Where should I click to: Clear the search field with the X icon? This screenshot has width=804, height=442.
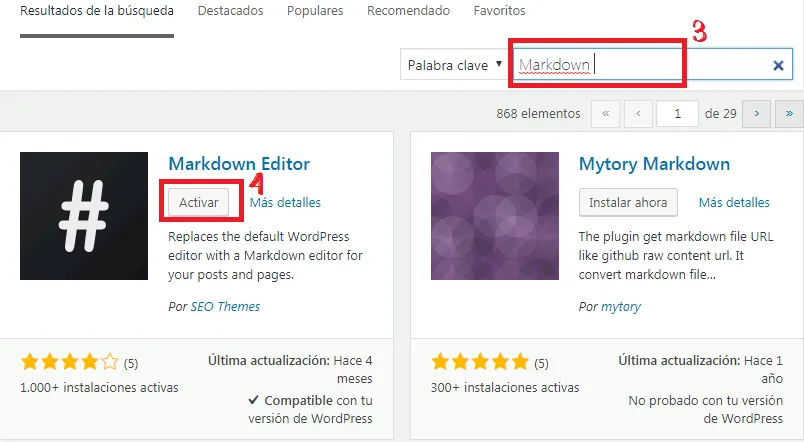point(778,65)
